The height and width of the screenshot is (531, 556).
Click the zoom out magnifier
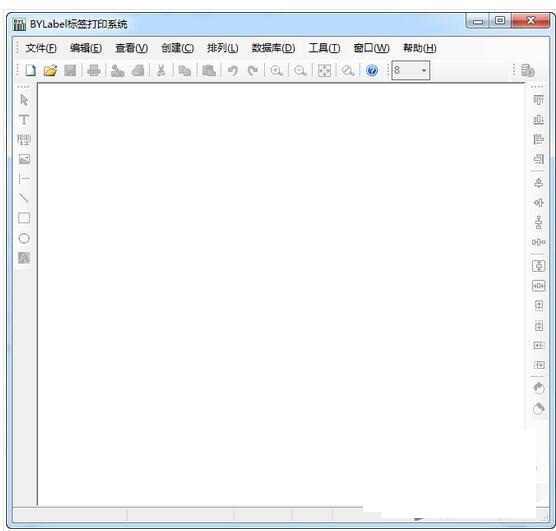pos(300,71)
